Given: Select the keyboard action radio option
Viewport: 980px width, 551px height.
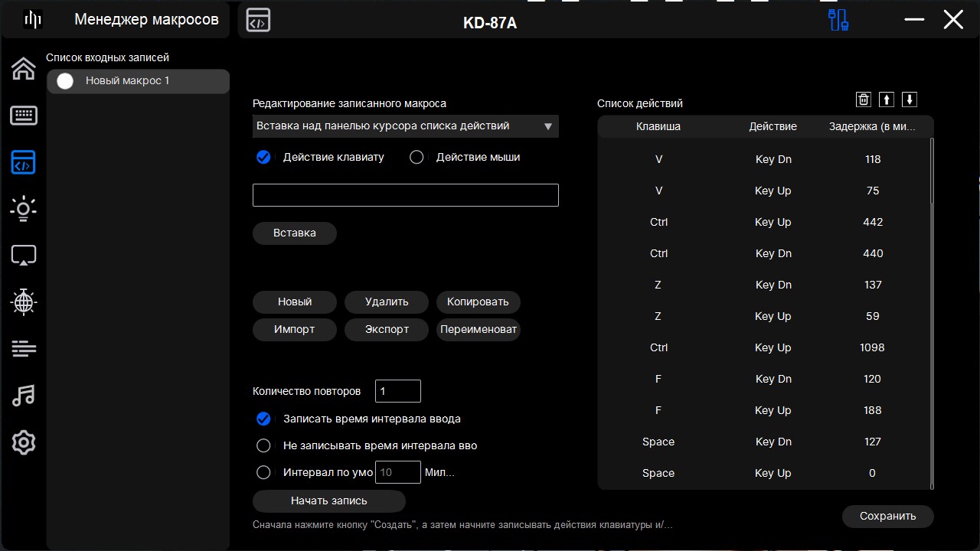Looking at the screenshot, I should coord(263,157).
